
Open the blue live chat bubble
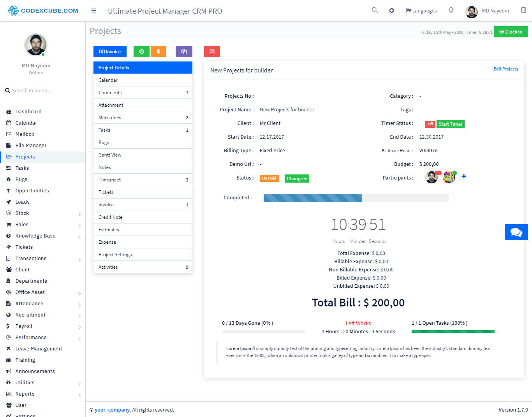516,232
